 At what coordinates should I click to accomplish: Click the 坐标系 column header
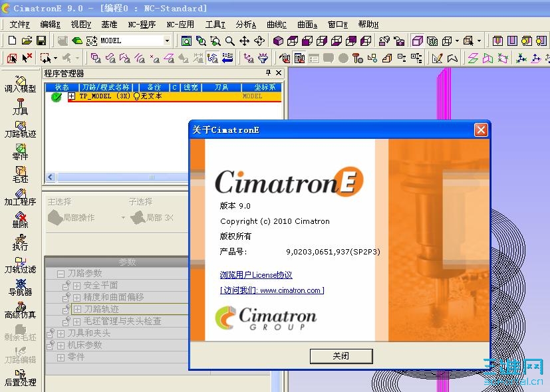coord(261,87)
